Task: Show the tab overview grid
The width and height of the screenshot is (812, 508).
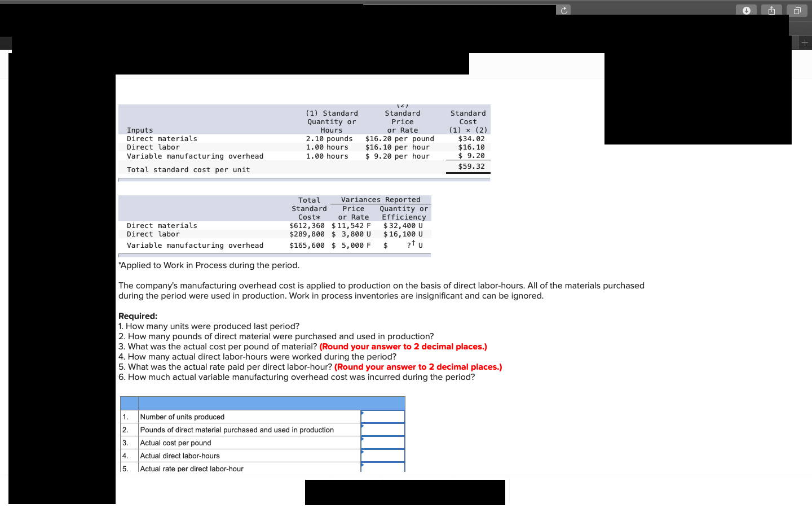Action: pos(797,10)
